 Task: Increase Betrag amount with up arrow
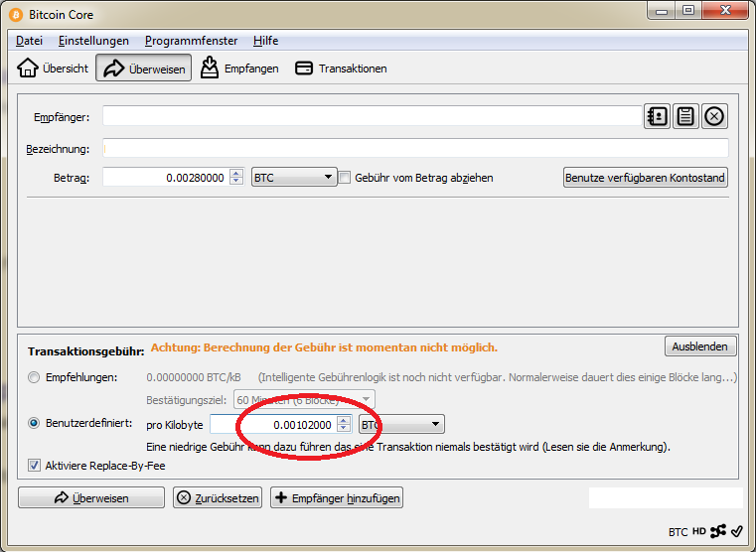236,174
